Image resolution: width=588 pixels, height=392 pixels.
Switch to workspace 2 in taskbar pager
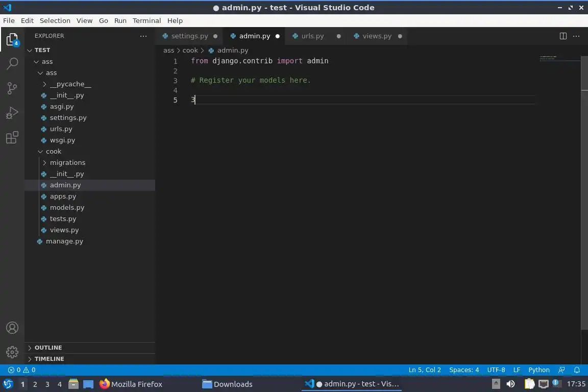35,384
